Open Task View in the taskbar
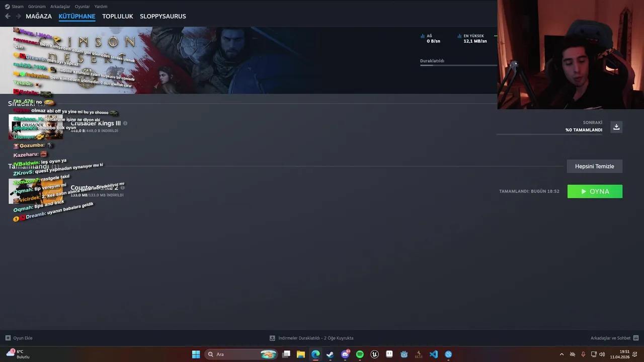 [286, 354]
